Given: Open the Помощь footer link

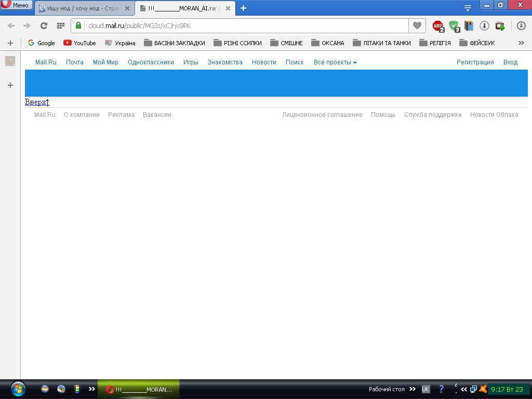Looking at the screenshot, I should [x=383, y=115].
